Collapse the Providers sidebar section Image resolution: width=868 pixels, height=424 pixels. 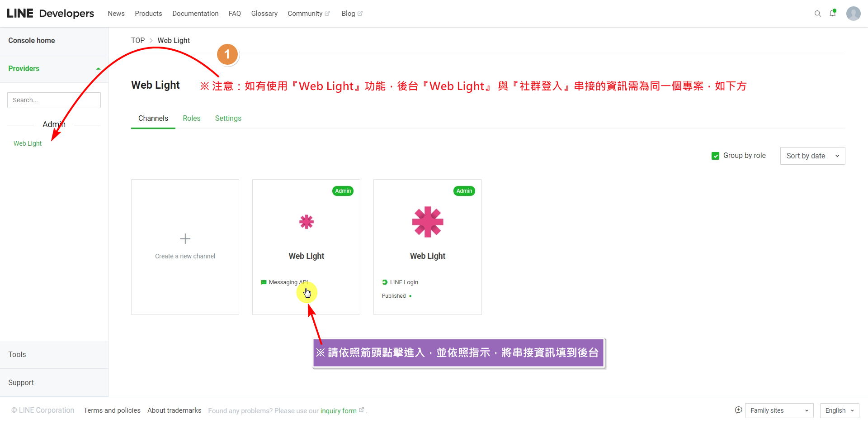98,69
